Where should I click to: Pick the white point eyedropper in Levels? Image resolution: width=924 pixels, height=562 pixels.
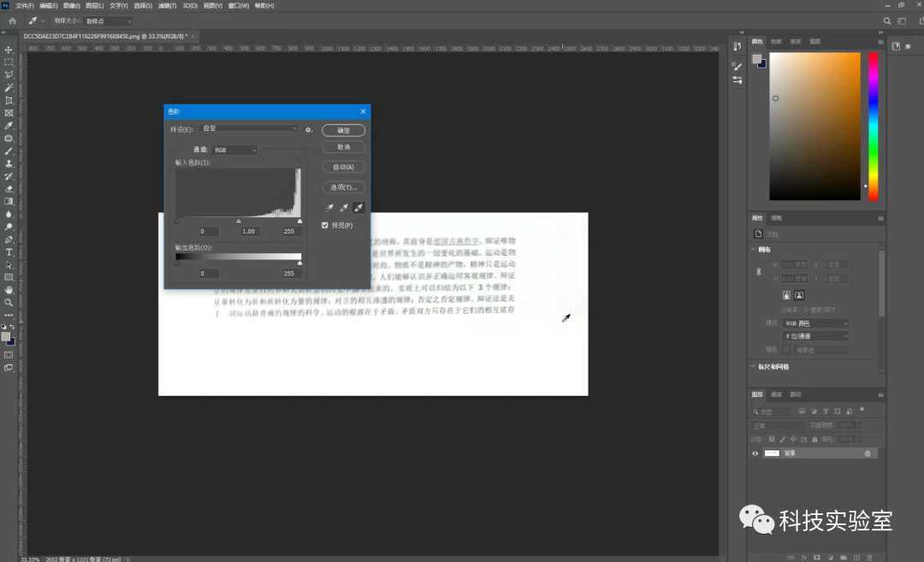pyautogui.click(x=358, y=207)
